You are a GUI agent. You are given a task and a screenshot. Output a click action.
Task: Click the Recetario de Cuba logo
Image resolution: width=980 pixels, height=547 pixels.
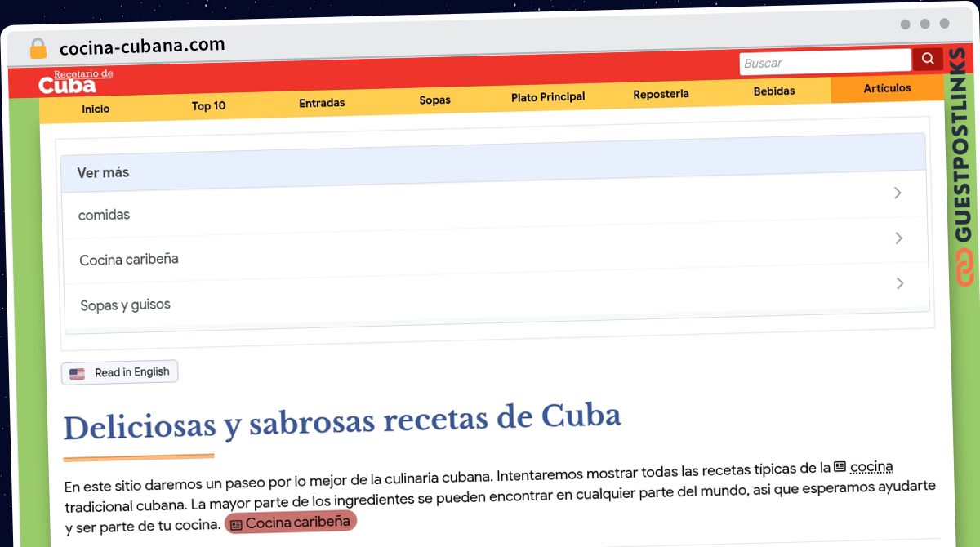[x=76, y=81]
